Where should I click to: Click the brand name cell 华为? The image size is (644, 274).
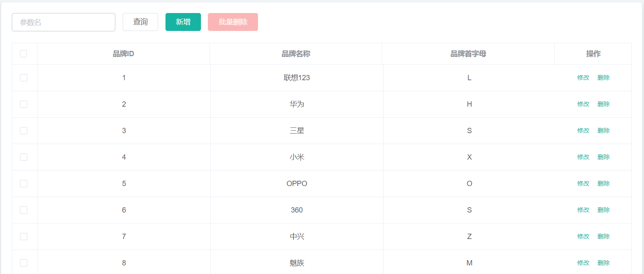(x=297, y=104)
